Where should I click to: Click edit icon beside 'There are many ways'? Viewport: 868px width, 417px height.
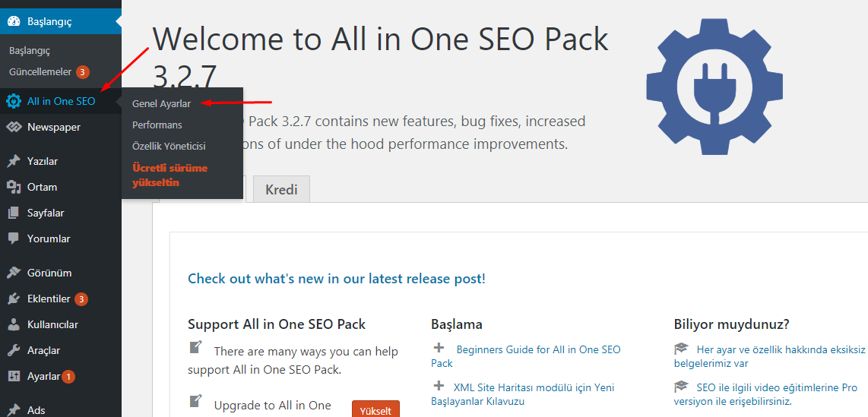tap(195, 347)
